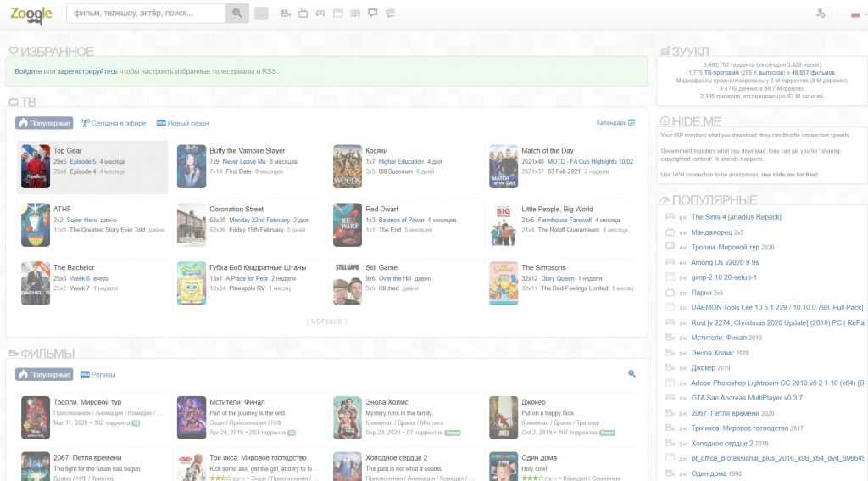Viewport: 868px width, 481px height.
Task: Click the calendar icon next to Календарь
Action: (x=632, y=123)
